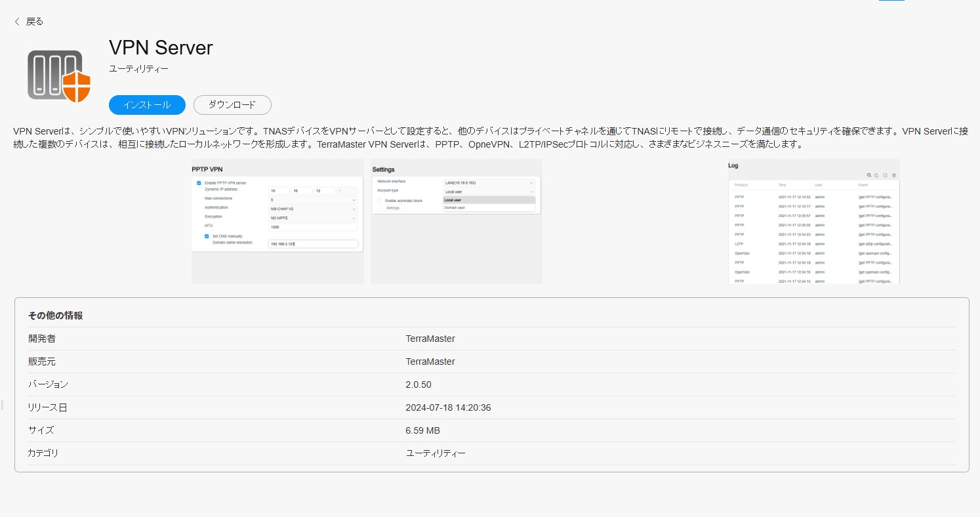Click the Domain name resolution input field

[313, 244]
